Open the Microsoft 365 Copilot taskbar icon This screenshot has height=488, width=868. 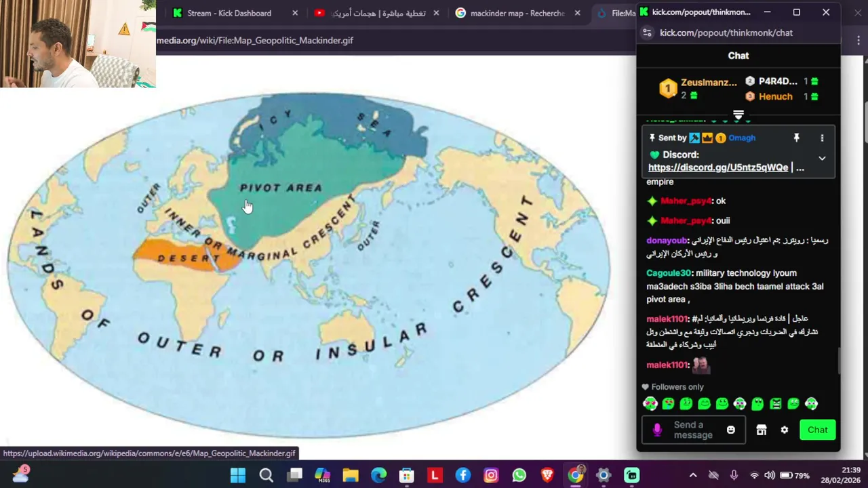322,475
